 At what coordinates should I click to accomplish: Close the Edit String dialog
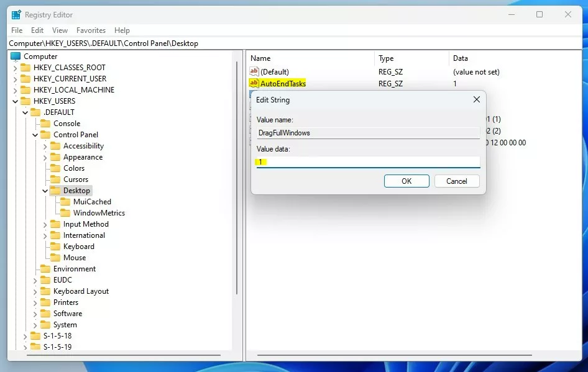477,99
